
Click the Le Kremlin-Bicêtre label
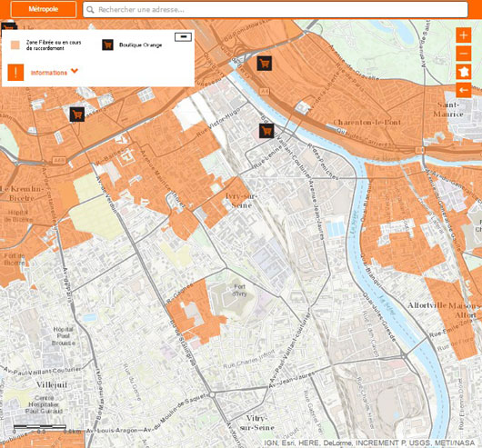point(22,194)
